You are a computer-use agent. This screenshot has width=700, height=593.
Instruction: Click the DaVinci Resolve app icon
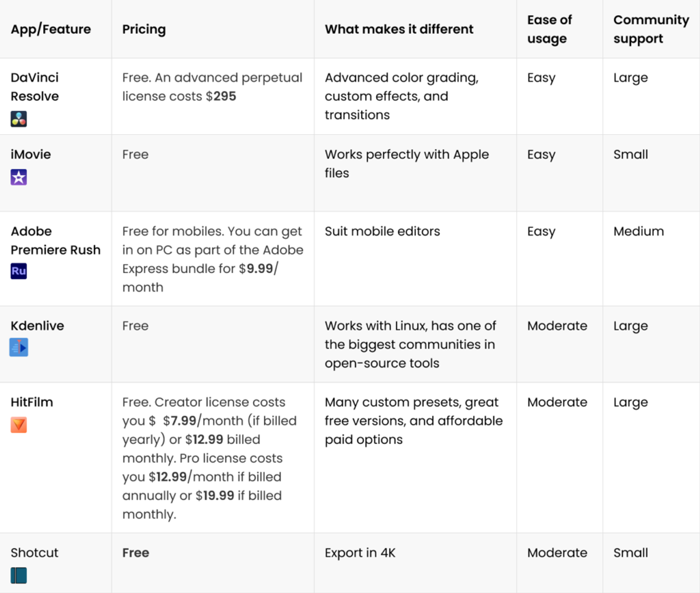[19, 119]
